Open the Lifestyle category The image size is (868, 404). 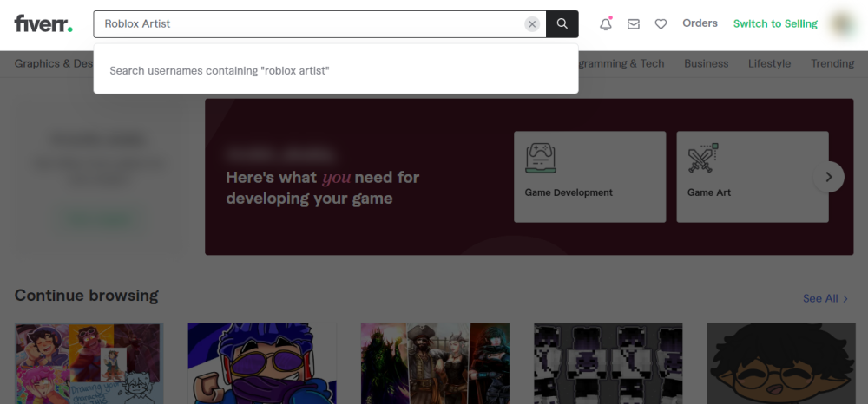pos(769,63)
